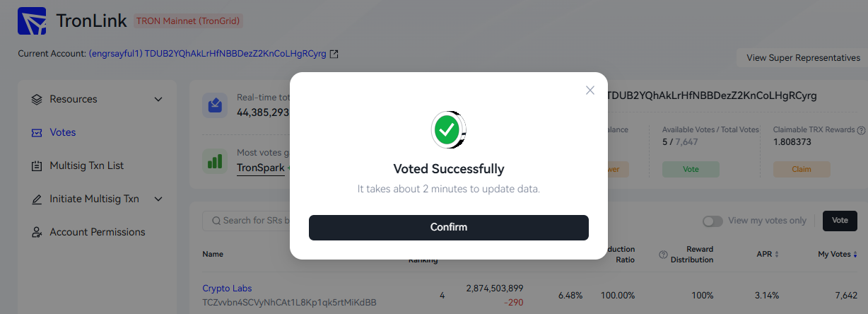Image resolution: width=868 pixels, height=314 pixels.
Task: Click Claimable TRX Rewards help icon
Action: [861, 130]
